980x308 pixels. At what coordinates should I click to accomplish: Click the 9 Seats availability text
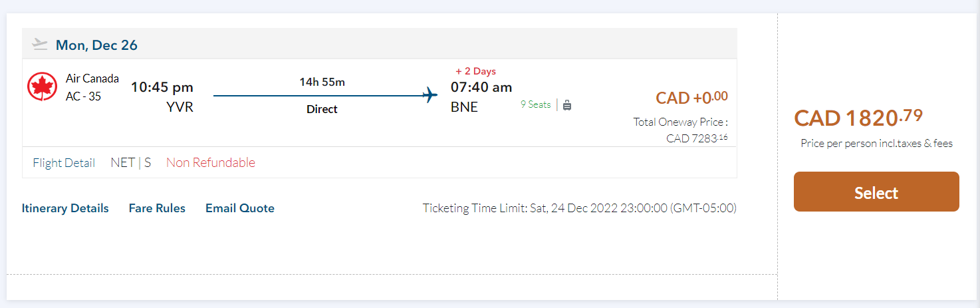[535, 104]
